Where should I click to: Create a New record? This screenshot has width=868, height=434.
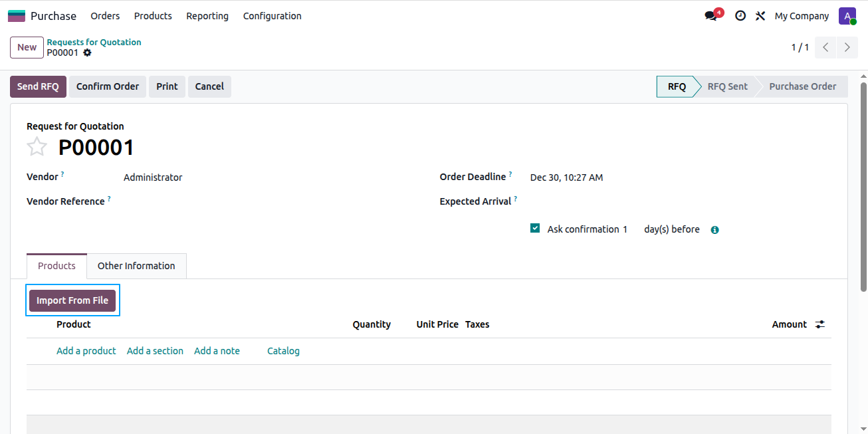(27, 47)
